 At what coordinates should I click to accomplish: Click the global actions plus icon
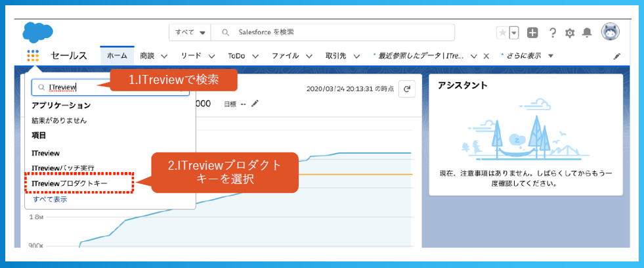pos(532,33)
